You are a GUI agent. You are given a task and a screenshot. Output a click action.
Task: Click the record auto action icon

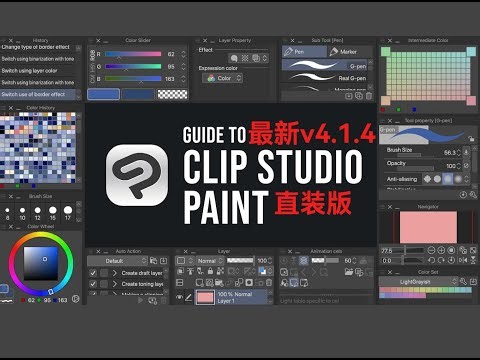(152, 301)
